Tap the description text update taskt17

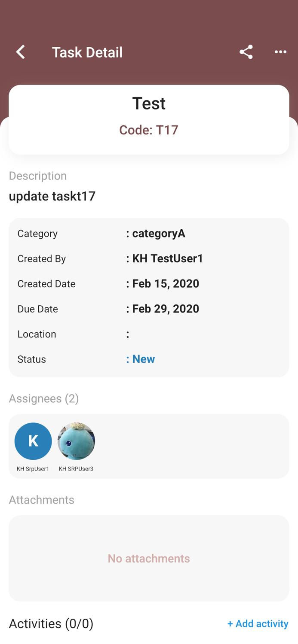point(52,196)
